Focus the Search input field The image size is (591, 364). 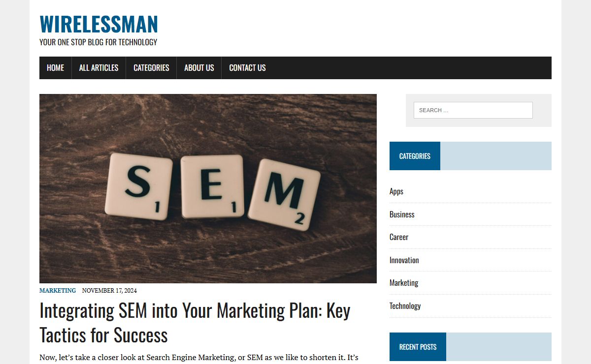click(473, 110)
